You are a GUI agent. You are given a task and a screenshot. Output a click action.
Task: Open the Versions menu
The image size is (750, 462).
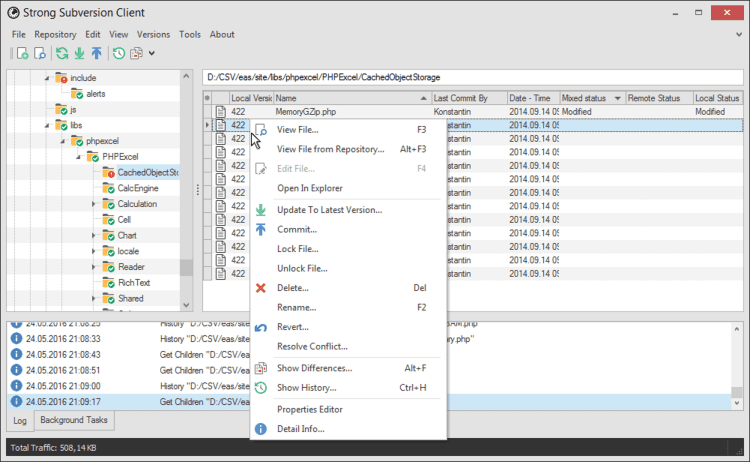(153, 34)
